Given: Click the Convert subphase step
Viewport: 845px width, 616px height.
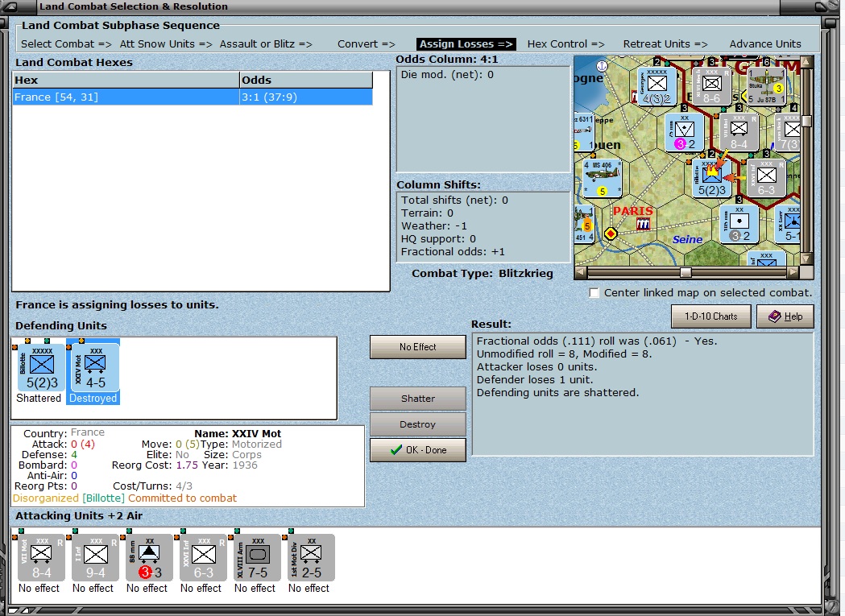Looking at the screenshot, I should [366, 44].
